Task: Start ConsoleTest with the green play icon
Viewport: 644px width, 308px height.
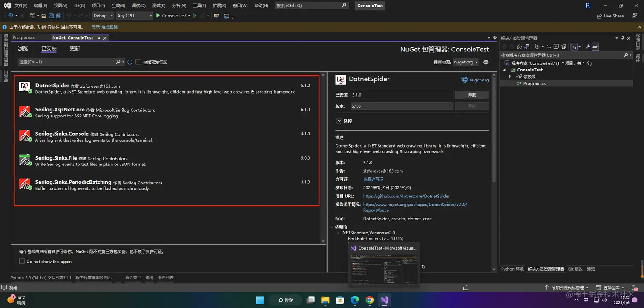Action: pos(158,16)
